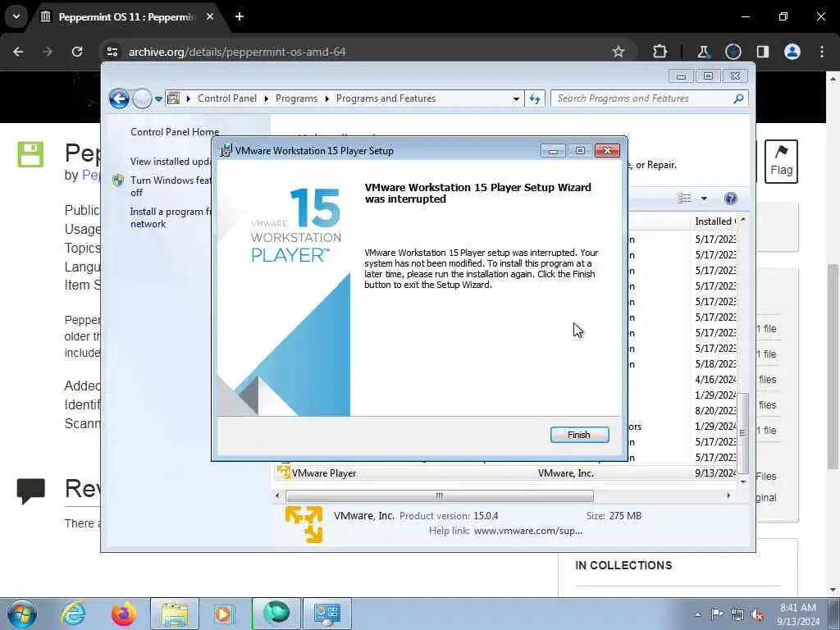Select the VMware Player row in programs list

tap(505, 473)
